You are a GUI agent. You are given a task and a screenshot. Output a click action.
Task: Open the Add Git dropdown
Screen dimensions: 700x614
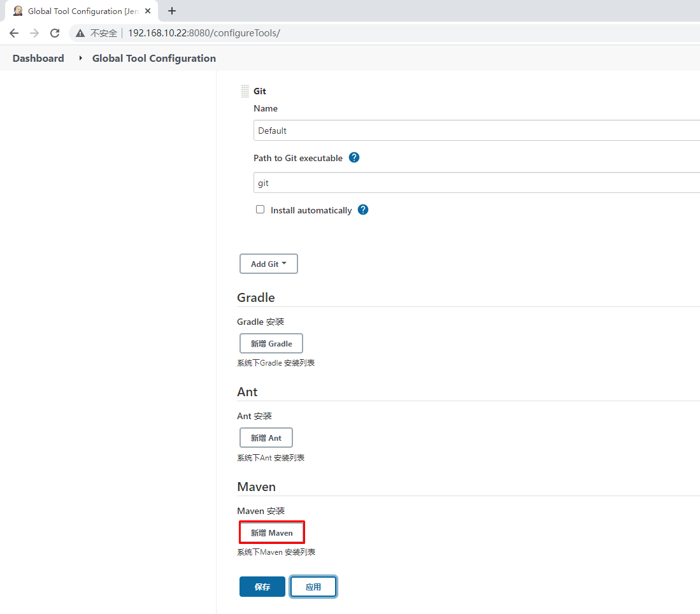pyautogui.click(x=268, y=264)
